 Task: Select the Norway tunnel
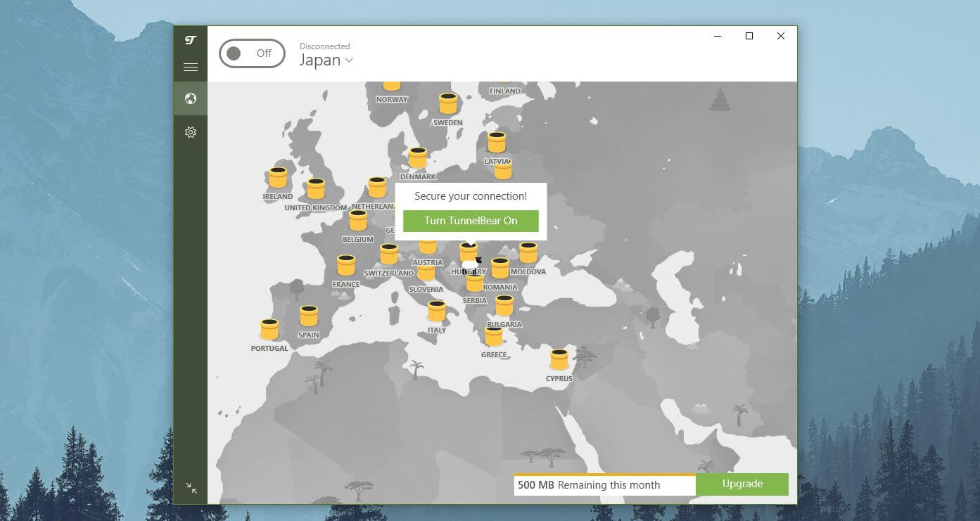tap(392, 86)
